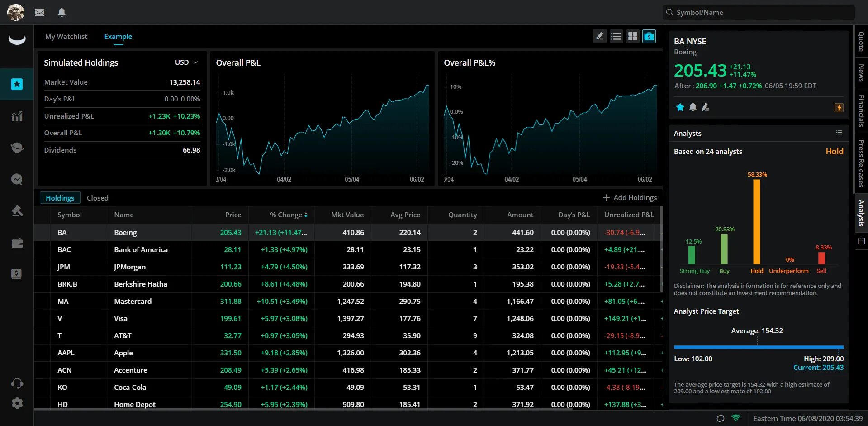Select the Visa row
The image size is (868, 426).
347,319
